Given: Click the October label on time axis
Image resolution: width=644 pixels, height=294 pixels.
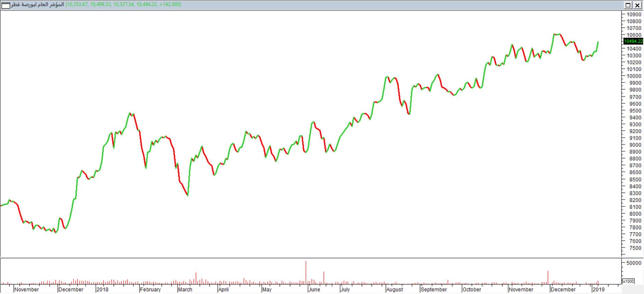Looking at the screenshot, I should [x=472, y=290].
